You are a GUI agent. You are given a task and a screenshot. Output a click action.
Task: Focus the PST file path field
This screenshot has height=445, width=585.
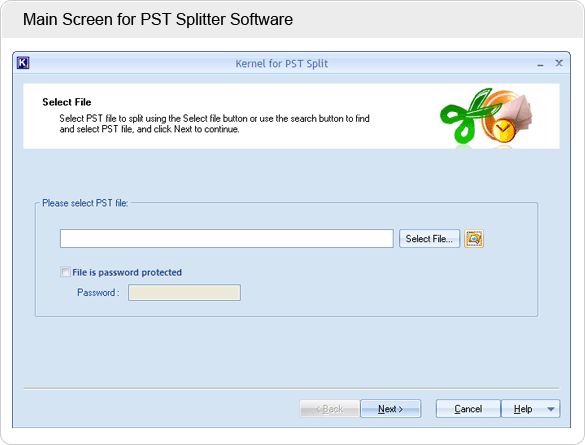227,239
